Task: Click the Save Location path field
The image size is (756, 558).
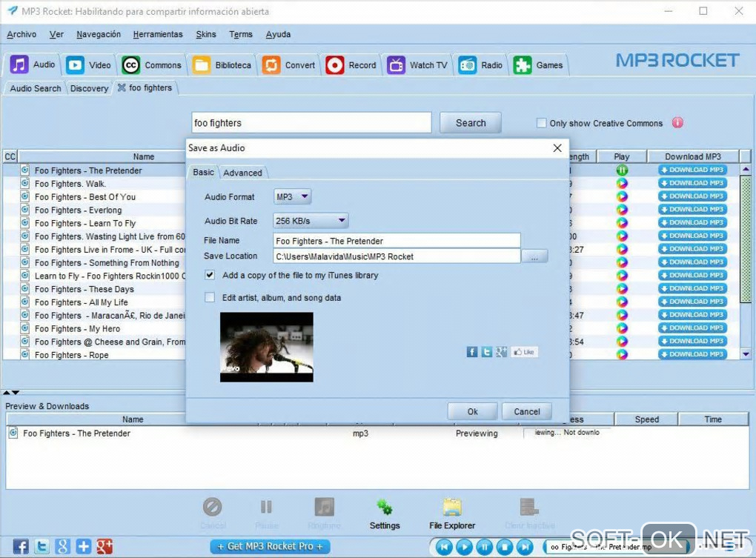Action: pyautogui.click(x=397, y=256)
